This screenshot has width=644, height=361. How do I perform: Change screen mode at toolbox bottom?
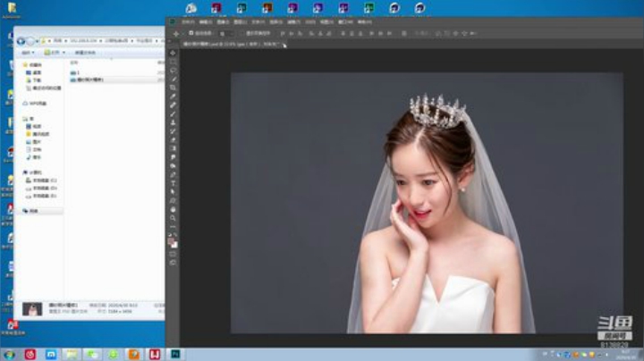pos(173,263)
